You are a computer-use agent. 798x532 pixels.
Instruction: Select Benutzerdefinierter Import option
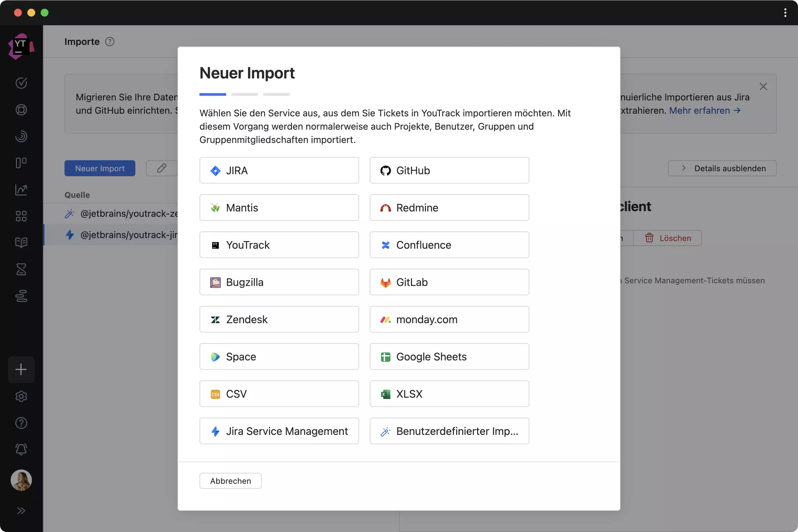pyautogui.click(x=450, y=431)
